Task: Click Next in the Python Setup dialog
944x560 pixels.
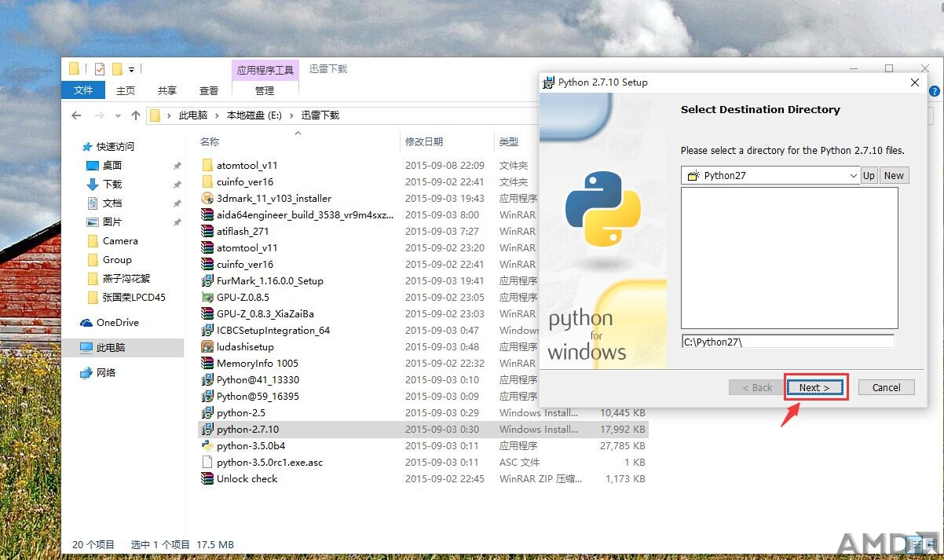Action: tap(814, 387)
